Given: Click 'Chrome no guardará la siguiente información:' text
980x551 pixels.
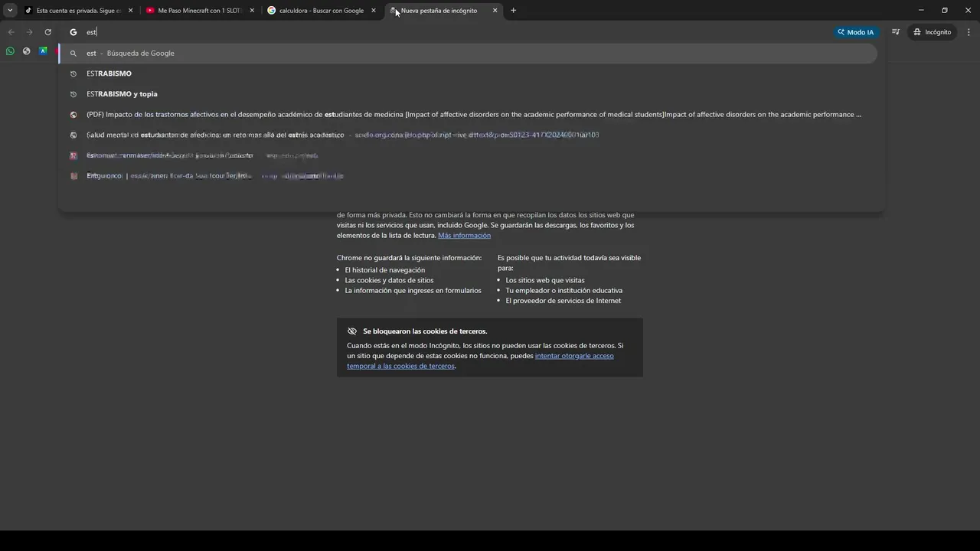Looking at the screenshot, I should pyautogui.click(x=409, y=258).
